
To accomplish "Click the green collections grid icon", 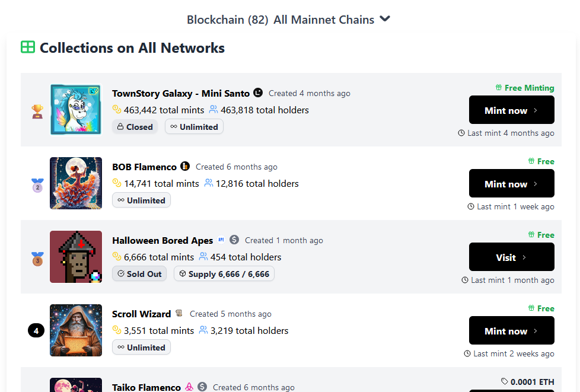I will (x=28, y=47).
